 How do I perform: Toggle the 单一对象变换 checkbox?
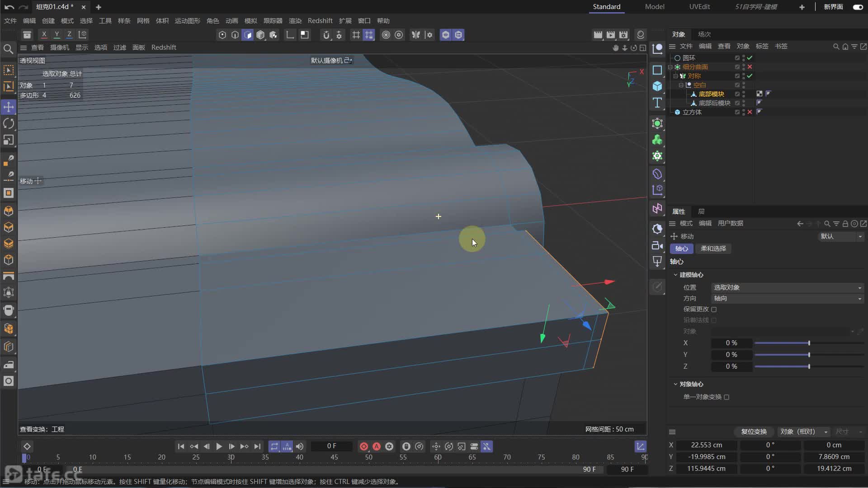pyautogui.click(x=726, y=397)
